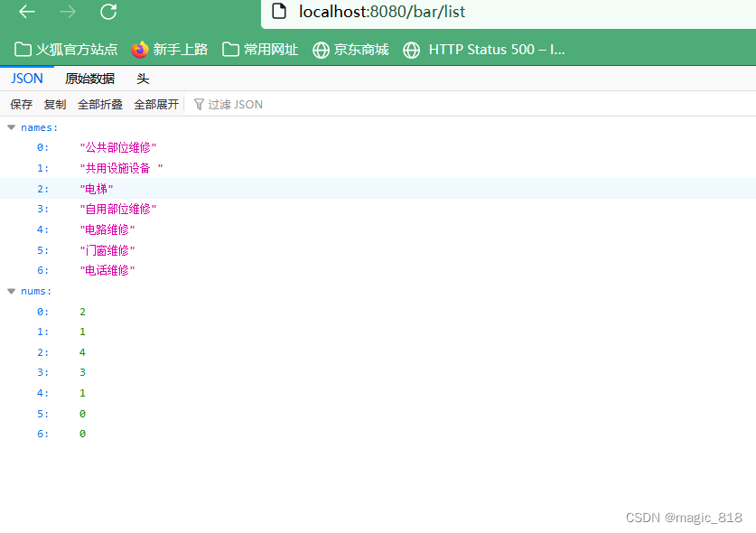
Task: Click 全部折叠 to collapse all
Action: (x=100, y=104)
